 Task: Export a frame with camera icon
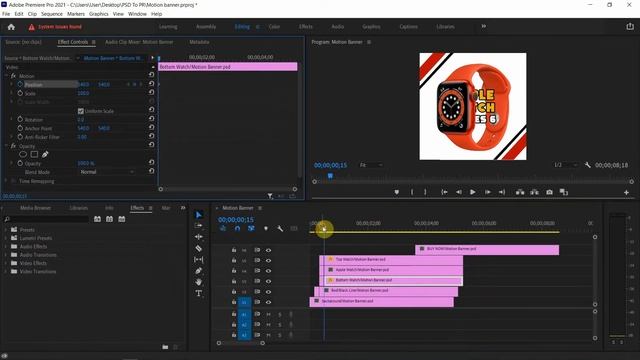(549, 192)
